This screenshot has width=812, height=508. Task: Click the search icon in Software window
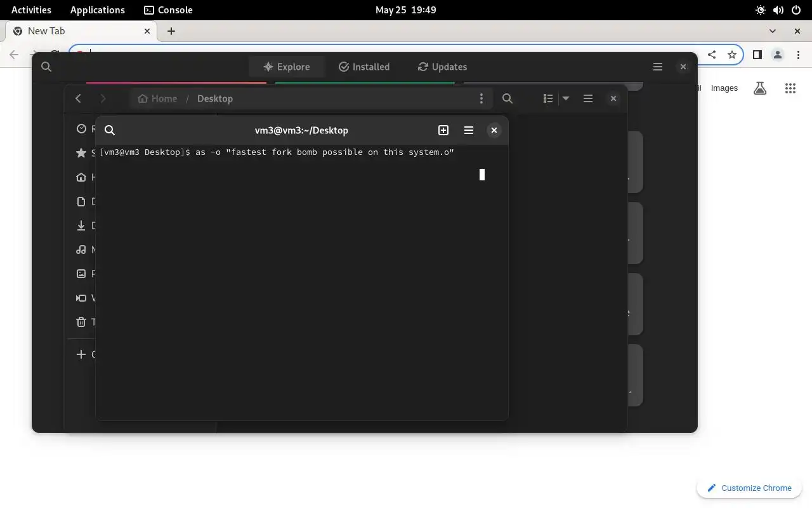pos(46,67)
